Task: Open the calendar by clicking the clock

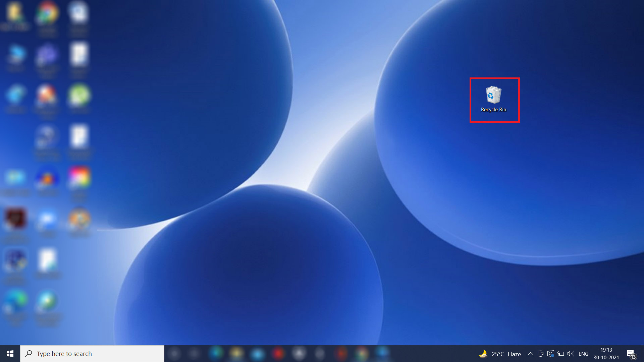Action: pos(606,351)
